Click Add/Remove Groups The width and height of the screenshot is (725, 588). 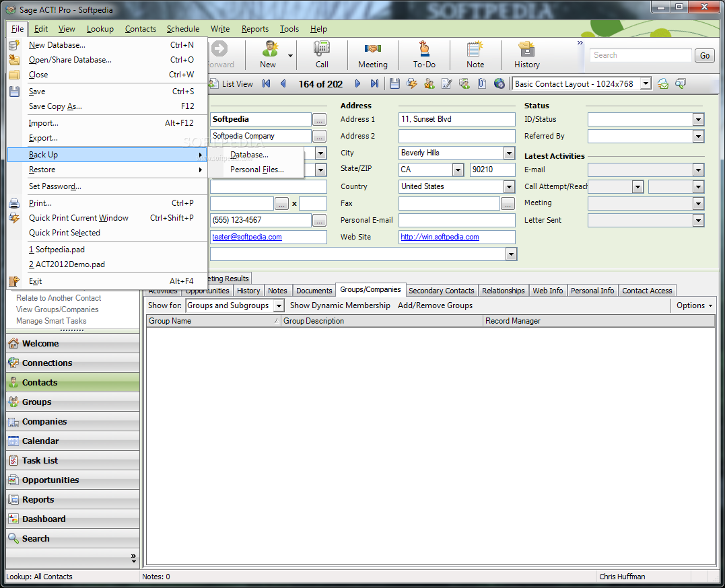click(435, 305)
